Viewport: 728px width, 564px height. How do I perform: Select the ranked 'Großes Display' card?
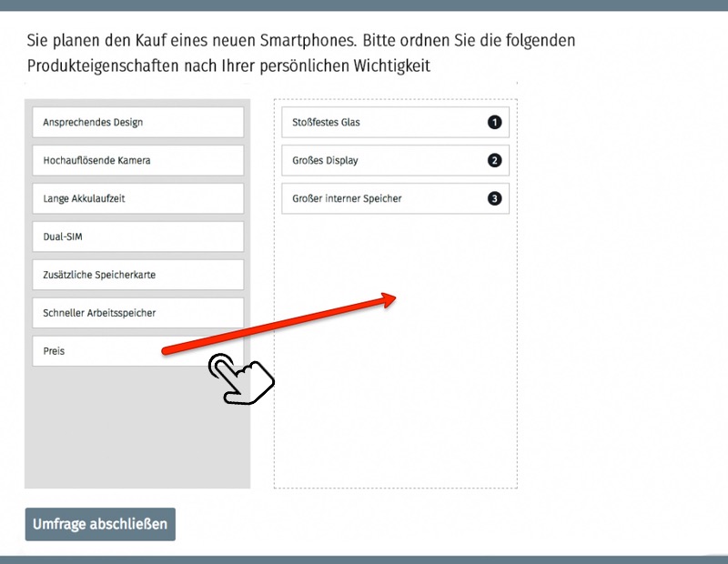tap(395, 160)
